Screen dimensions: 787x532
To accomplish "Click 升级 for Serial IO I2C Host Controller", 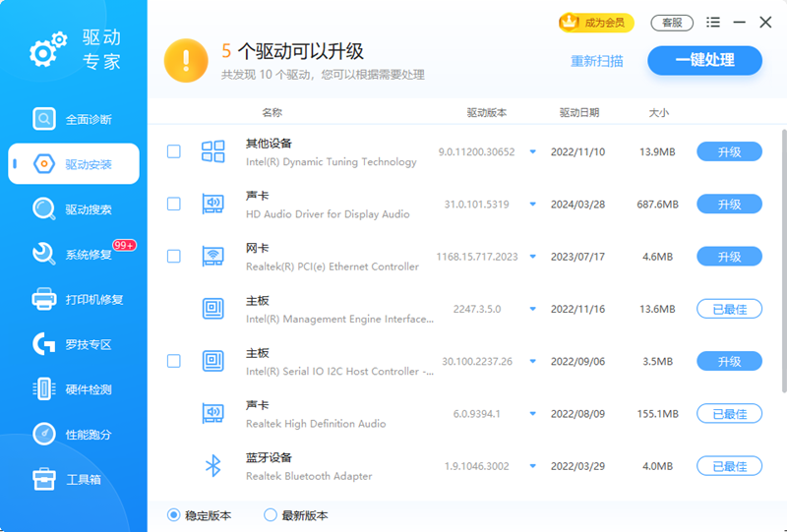I will click(729, 361).
